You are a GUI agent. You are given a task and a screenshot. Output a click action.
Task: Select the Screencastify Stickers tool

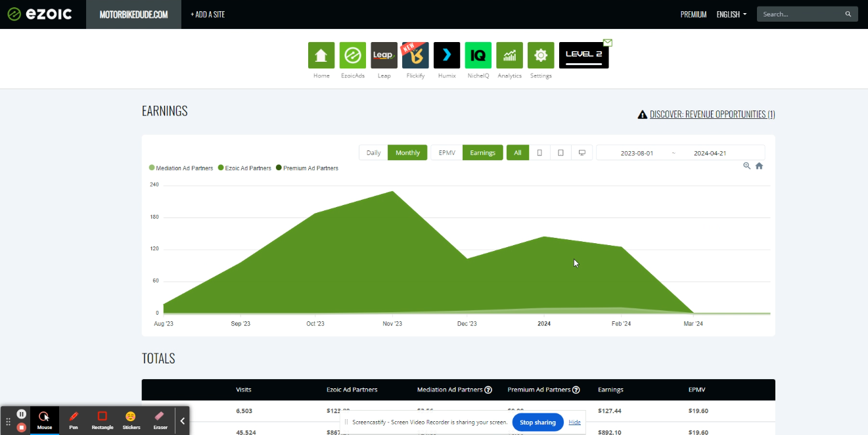tap(131, 421)
